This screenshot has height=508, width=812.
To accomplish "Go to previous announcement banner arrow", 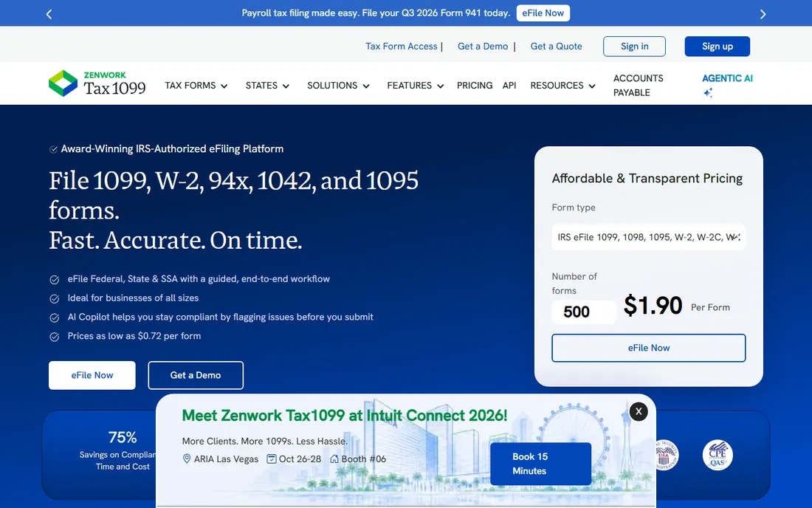I will tap(49, 15).
